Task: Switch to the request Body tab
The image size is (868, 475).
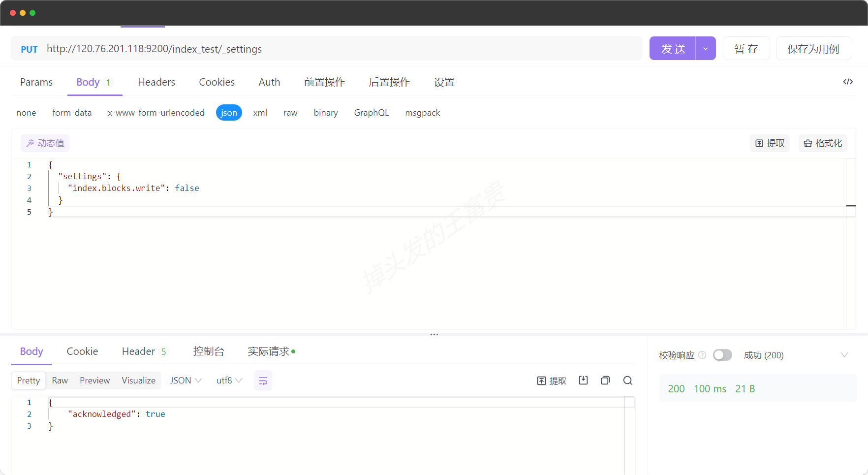Action: click(x=94, y=82)
